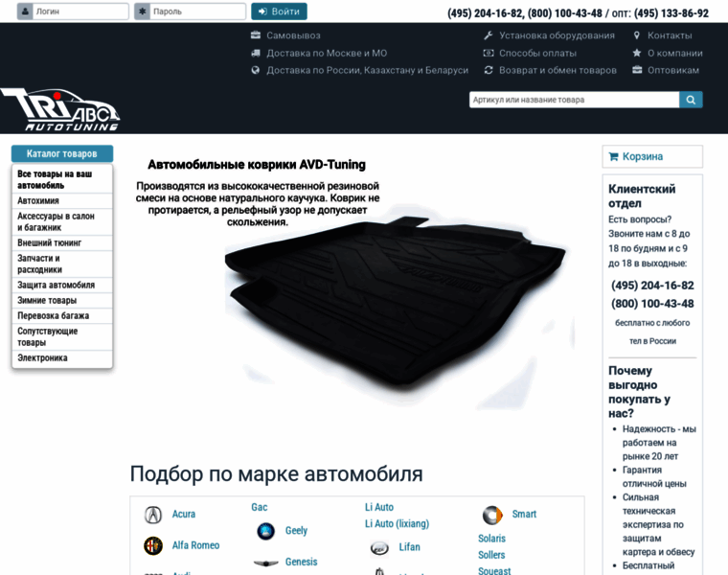The image size is (728, 575).
Task: Open the Gac brand link
Action: [260, 507]
